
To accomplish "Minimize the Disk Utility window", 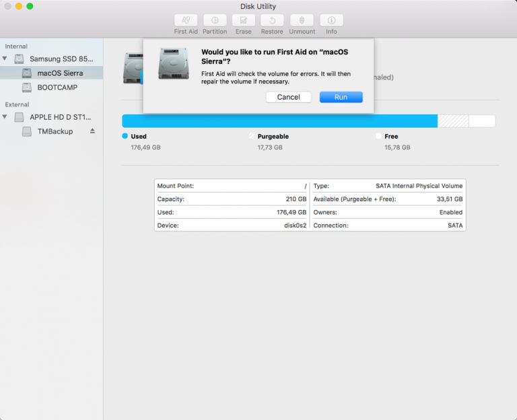I will point(19,6).
